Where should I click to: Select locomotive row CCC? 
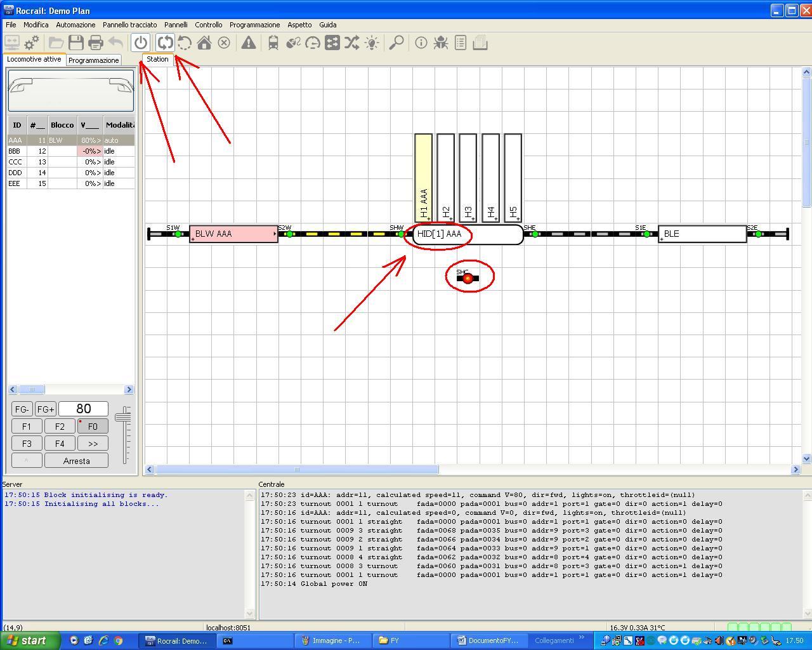click(71, 162)
